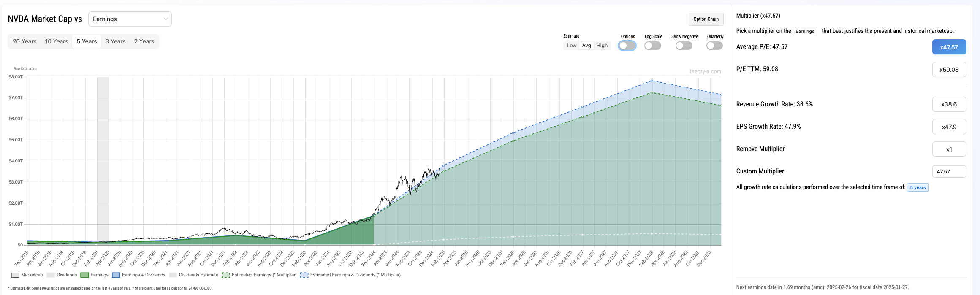The width and height of the screenshot is (980, 295).
Task: Toggle the Quarterly switch
Action: (x=714, y=46)
